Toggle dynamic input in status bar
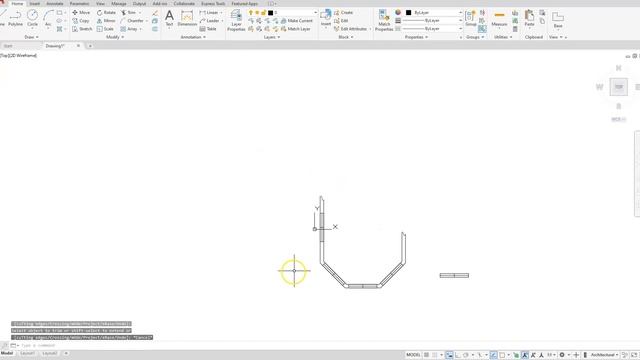The image size is (640, 360). (449, 355)
